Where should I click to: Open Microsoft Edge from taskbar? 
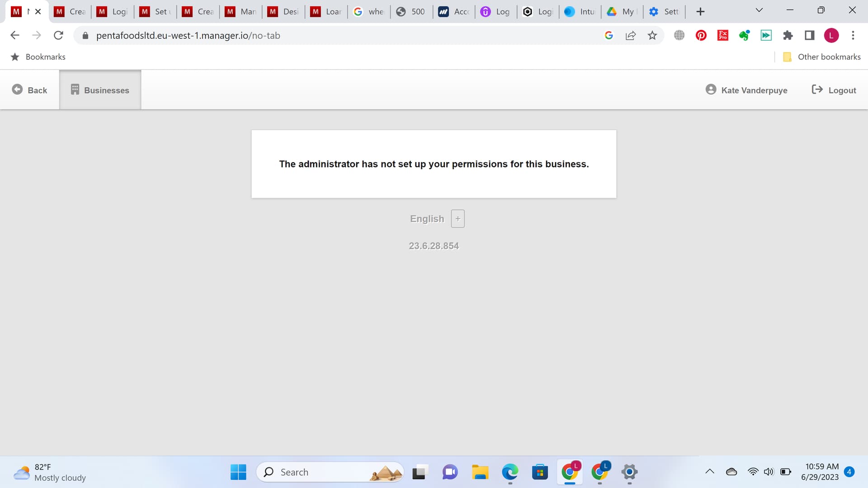pos(509,472)
